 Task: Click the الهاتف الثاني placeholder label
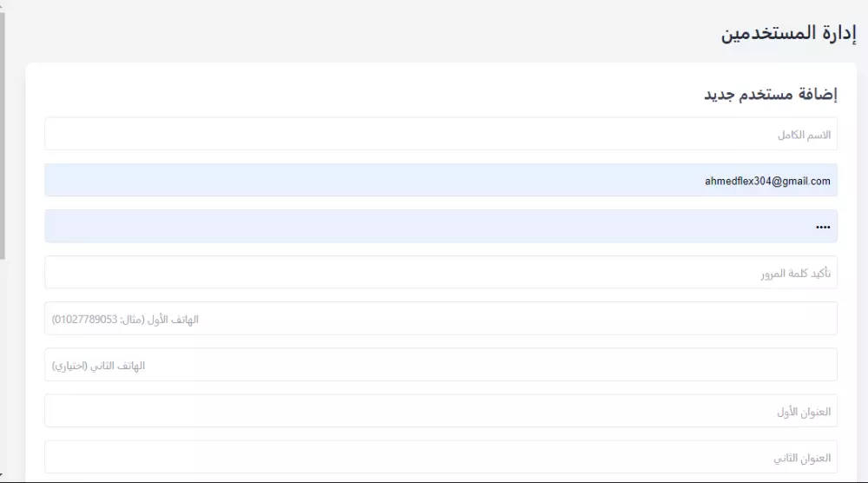(x=119, y=366)
